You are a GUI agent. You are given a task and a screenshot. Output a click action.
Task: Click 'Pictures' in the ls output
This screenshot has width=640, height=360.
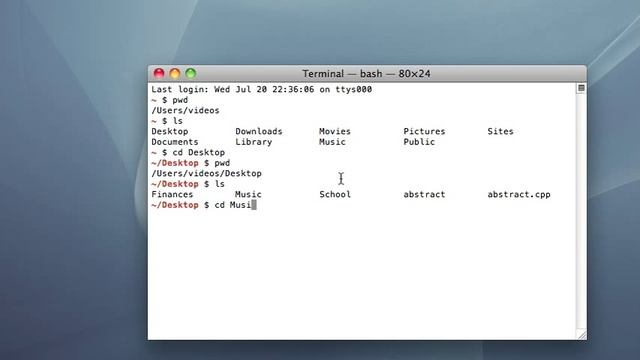tap(424, 131)
